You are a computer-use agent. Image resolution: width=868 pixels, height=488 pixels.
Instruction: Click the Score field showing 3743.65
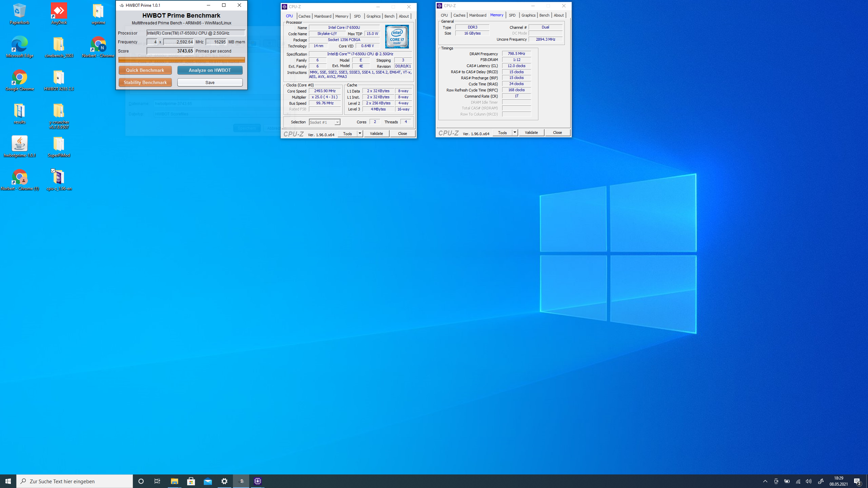[x=170, y=51]
